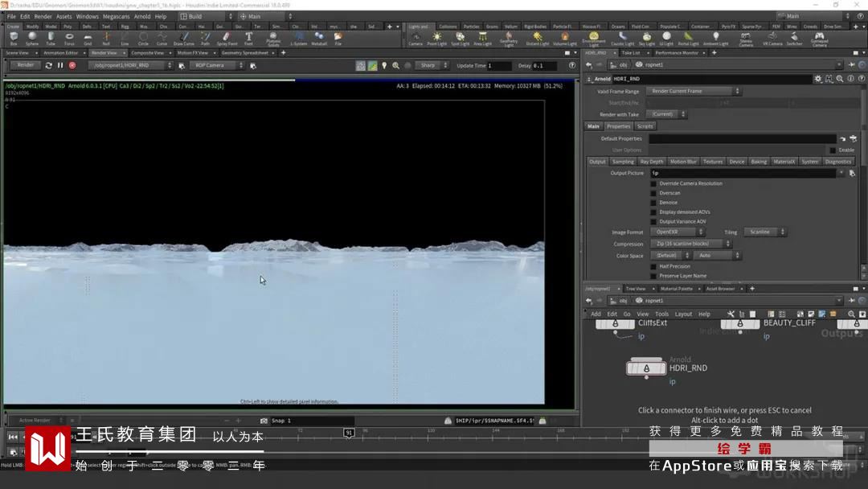
Task: Open the Windows menu
Action: coord(87,17)
